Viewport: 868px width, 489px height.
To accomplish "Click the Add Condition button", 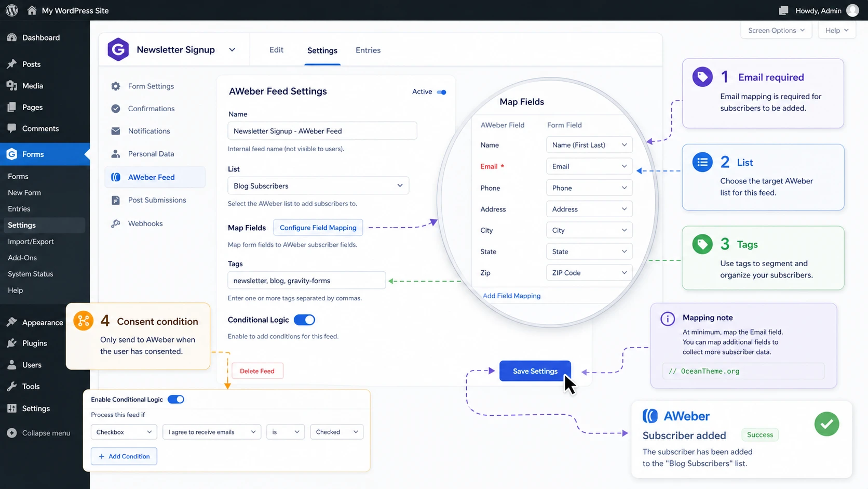I will click(x=124, y=456).
